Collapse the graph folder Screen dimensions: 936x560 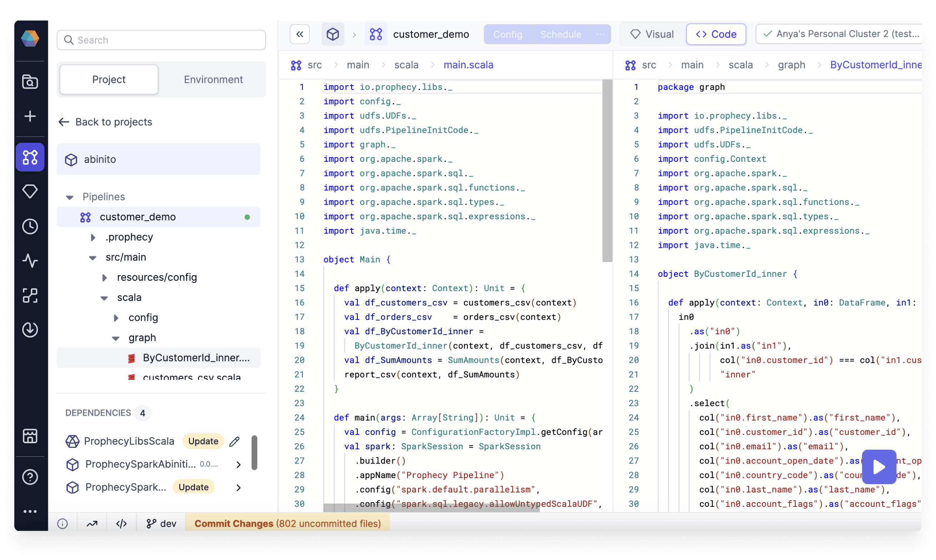(x=115, y=339)
